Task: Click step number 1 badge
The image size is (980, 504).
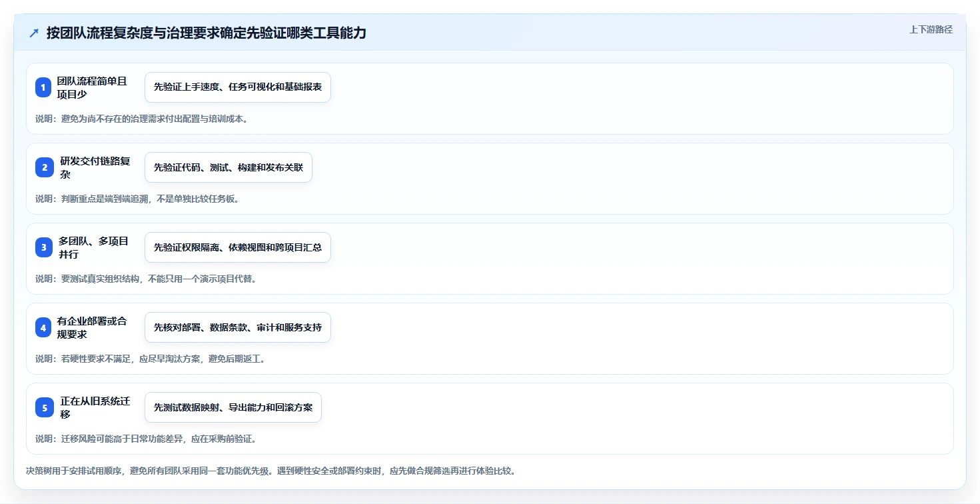Action: tap(43, 87)
